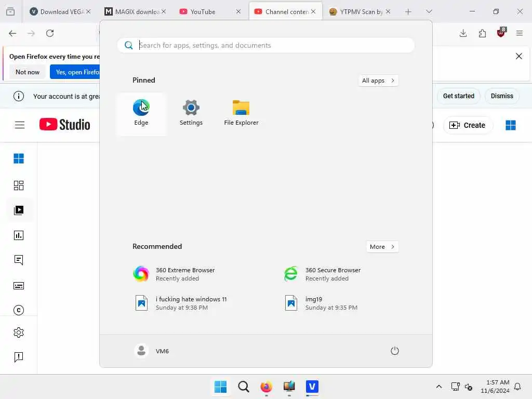
Task: Expand More recommended items
Action: point(382,247)
